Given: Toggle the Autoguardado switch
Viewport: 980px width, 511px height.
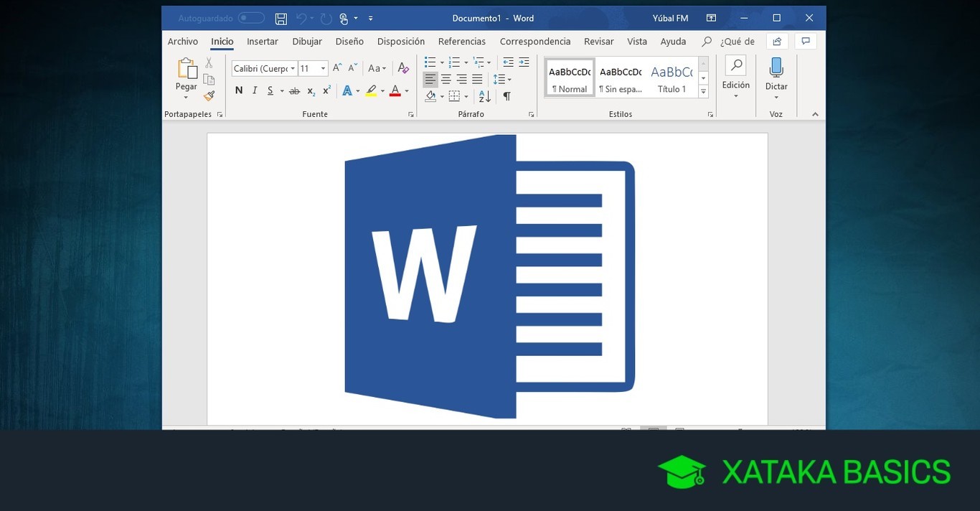Looking at the screenshot, I should tap(251, 18).
